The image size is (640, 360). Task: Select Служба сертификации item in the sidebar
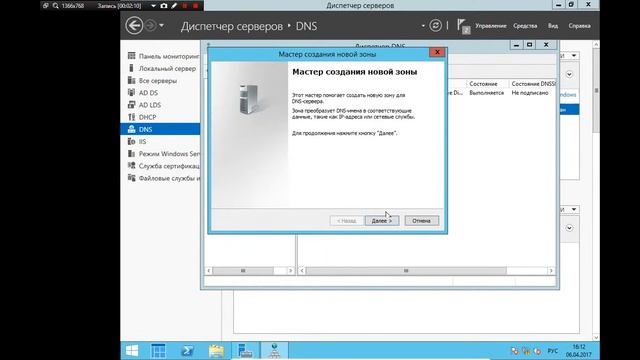pyautogui.click(x=160, y=166)
